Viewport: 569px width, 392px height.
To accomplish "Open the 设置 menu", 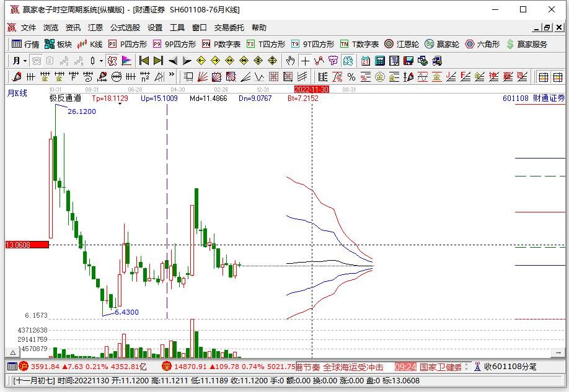I will 155,28.
